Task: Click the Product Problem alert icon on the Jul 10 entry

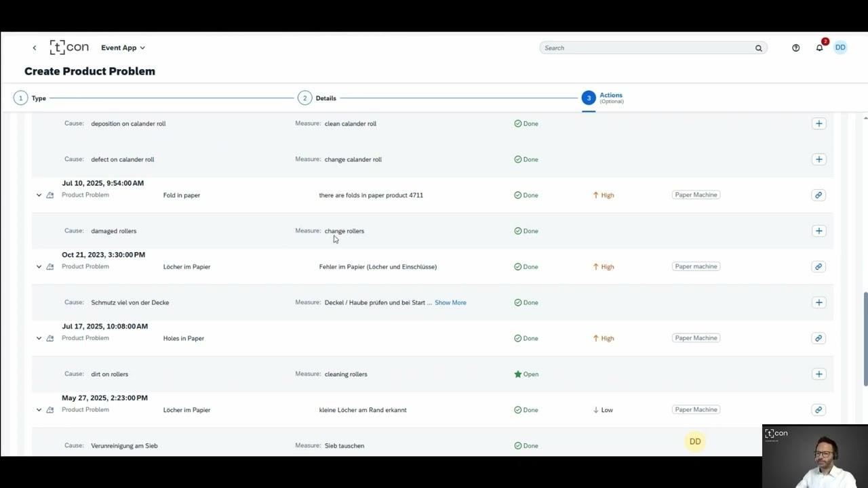Action: (x=50, y=195)
